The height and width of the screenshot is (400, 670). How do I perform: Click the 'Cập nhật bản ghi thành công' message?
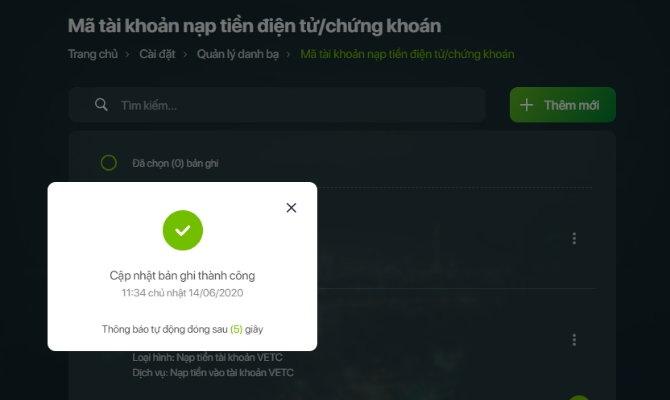click(x=182, y=276)
